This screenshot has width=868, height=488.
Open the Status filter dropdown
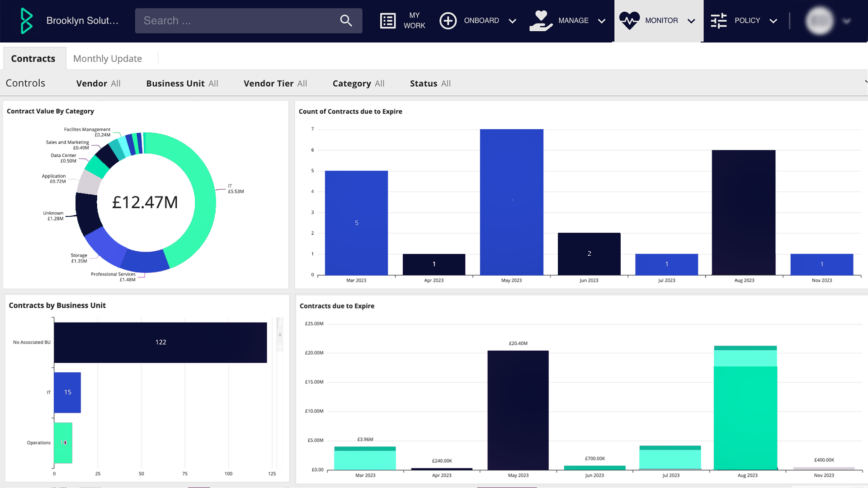tap(430, 84)
